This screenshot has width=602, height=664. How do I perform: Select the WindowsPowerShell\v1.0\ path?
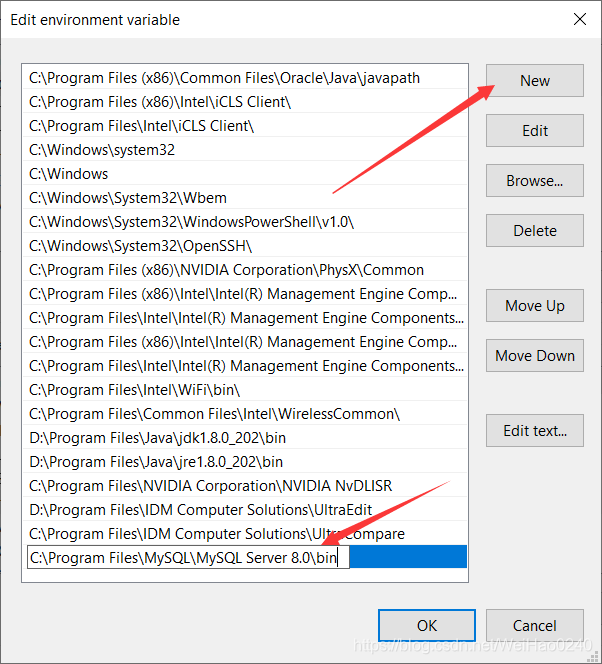[245, 221]
